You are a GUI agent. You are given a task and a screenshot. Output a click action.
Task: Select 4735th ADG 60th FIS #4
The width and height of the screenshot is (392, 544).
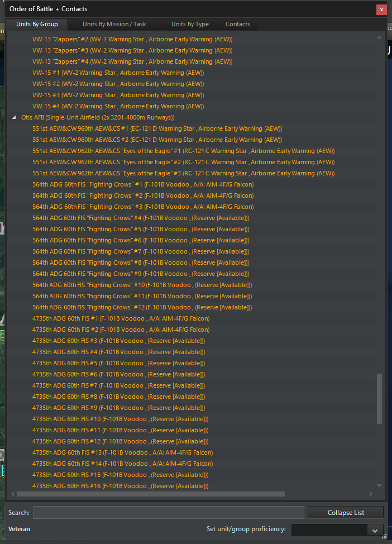(x=119, y=352)
